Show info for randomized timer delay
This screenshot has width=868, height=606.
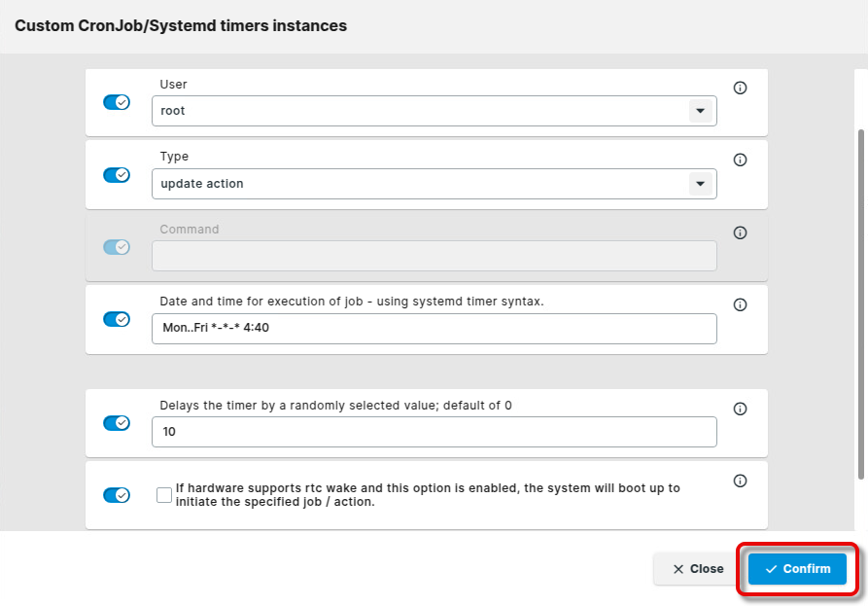[740, 410]
